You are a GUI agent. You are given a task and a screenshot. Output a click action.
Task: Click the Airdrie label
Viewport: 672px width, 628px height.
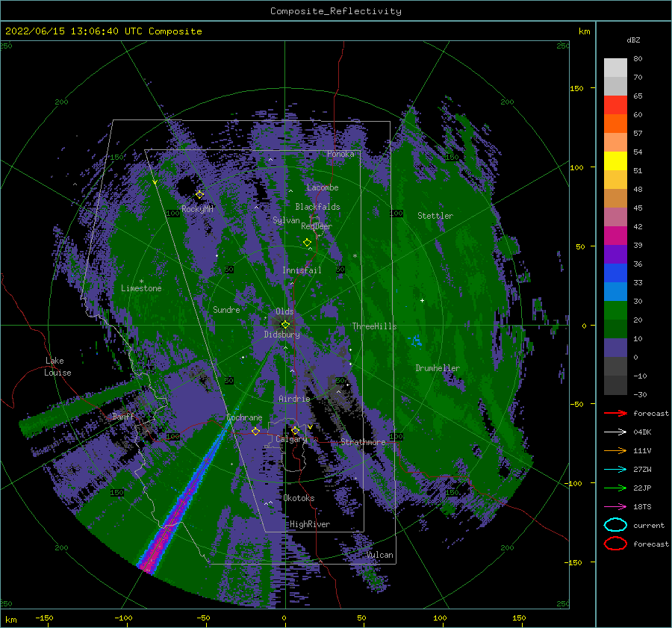(294, 399)
